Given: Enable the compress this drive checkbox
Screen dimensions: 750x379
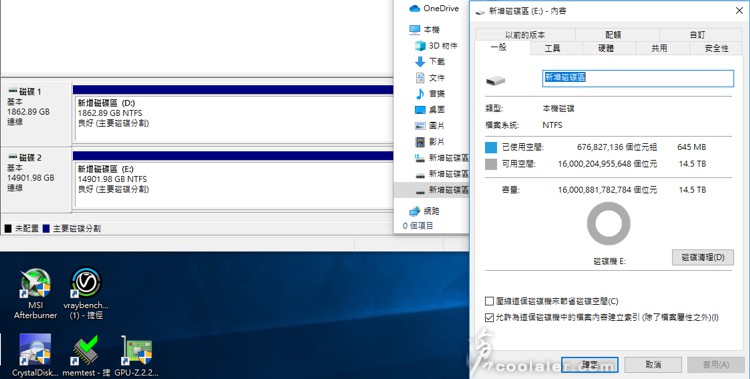Looking at the screenshot, I should [x=489, y=301].
